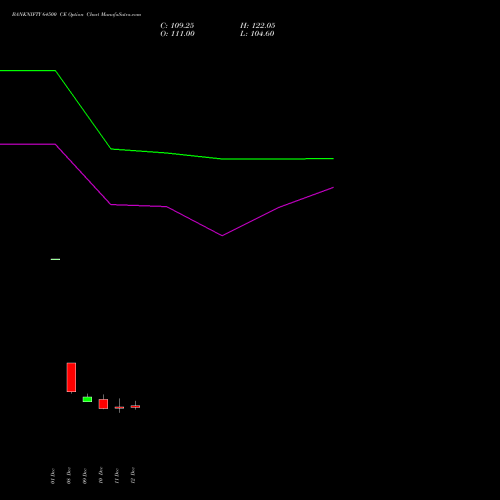The width and height of the screenshot is (500, 500).
Task: Click the 01 Dec date axis label
Action: coord(53,476)
